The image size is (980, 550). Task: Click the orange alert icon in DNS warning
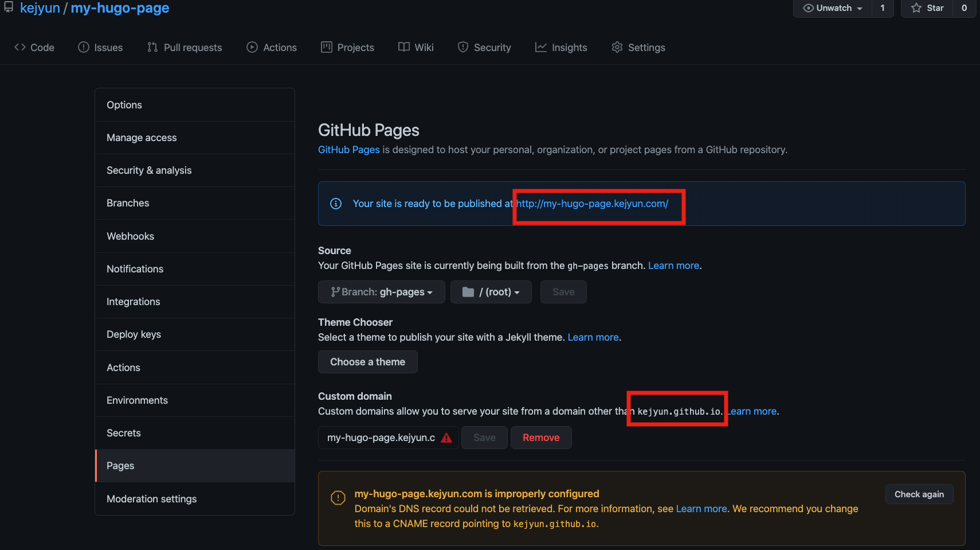338,498
